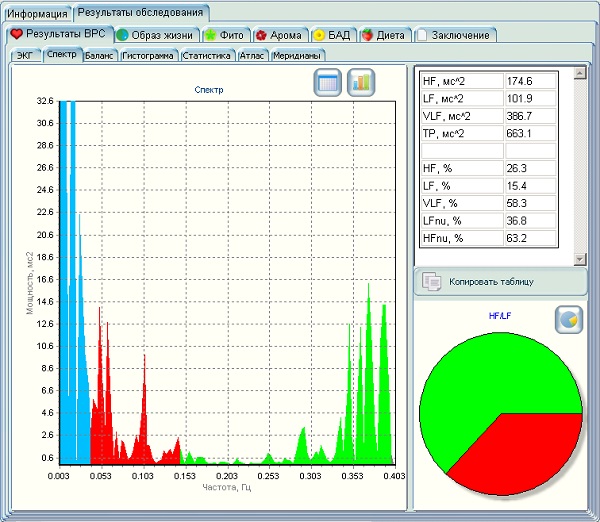Click the Мощность, мс2 axis label
The image size is (600, 522).
point(30,283)
